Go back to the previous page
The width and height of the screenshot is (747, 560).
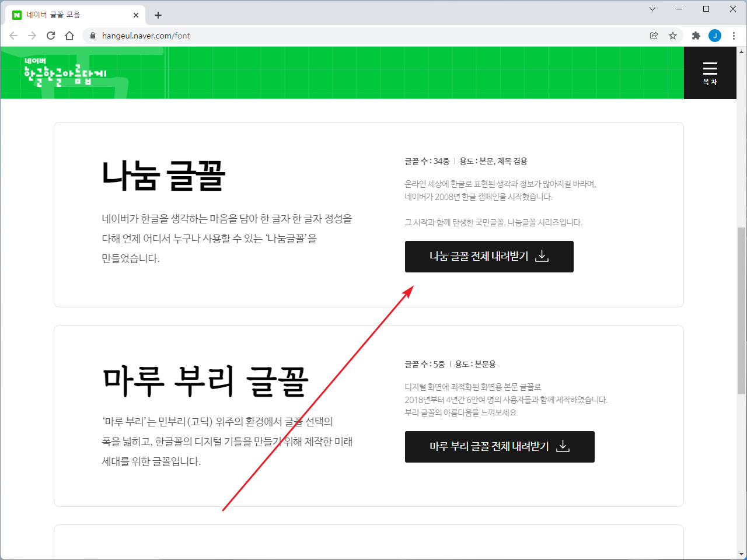(x=13, y=36)
